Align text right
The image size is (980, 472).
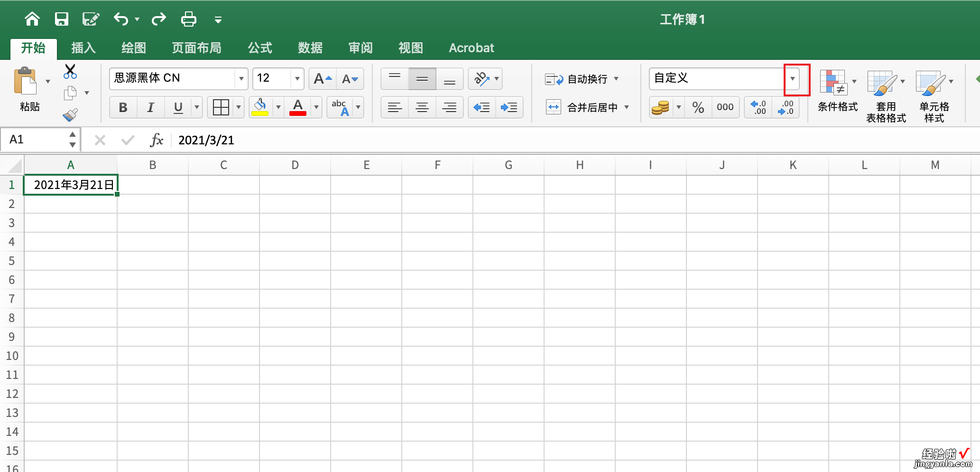tap(450, 107)
